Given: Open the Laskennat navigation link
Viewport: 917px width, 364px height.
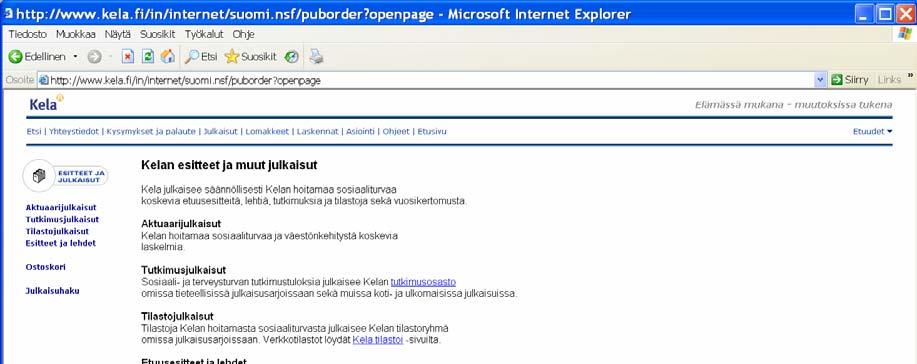Looking at the screenshot, I should coord(318,132).
